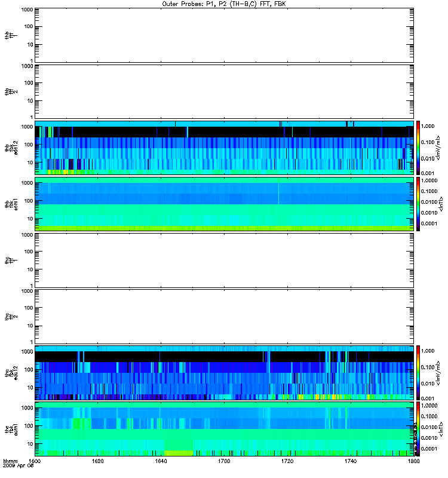
Task: Click the '1600' time axis label
Action: [x=35, y=461]
